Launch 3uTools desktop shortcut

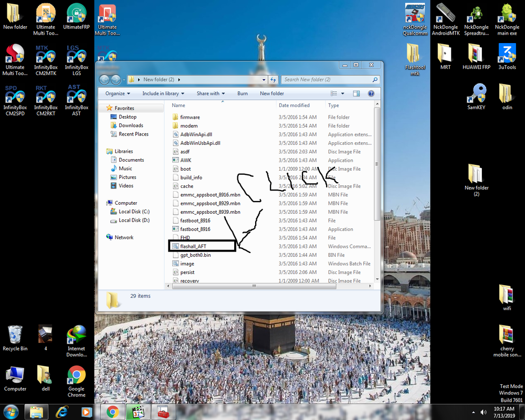click(507, 56)
